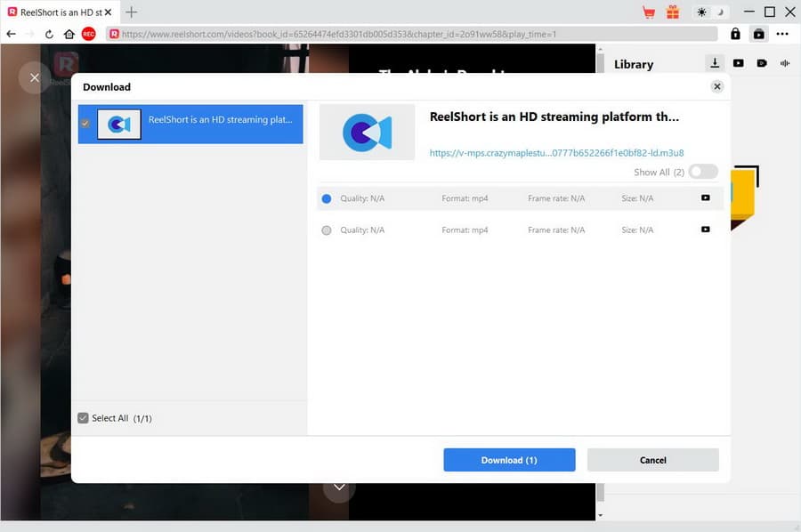
Task: Reload the page with refresh icon
Action: point(49,34)
